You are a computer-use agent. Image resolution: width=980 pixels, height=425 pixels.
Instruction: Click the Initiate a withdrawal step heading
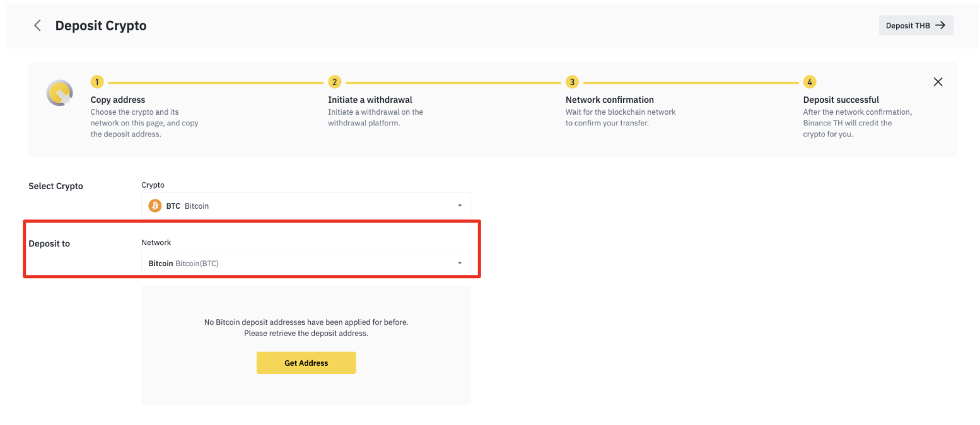(370, 100)
